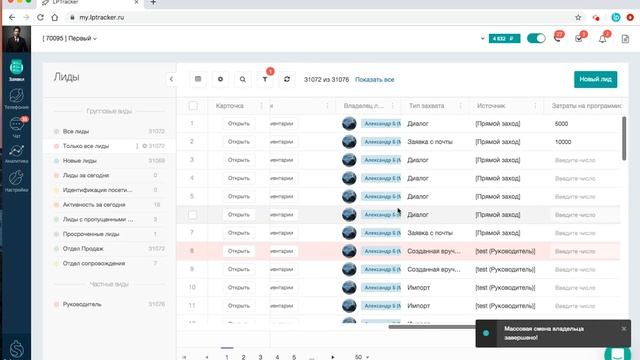This screenshot has width=640, height=360.
Task: Tick the checkbox in row six
Action: pos(193,215)
